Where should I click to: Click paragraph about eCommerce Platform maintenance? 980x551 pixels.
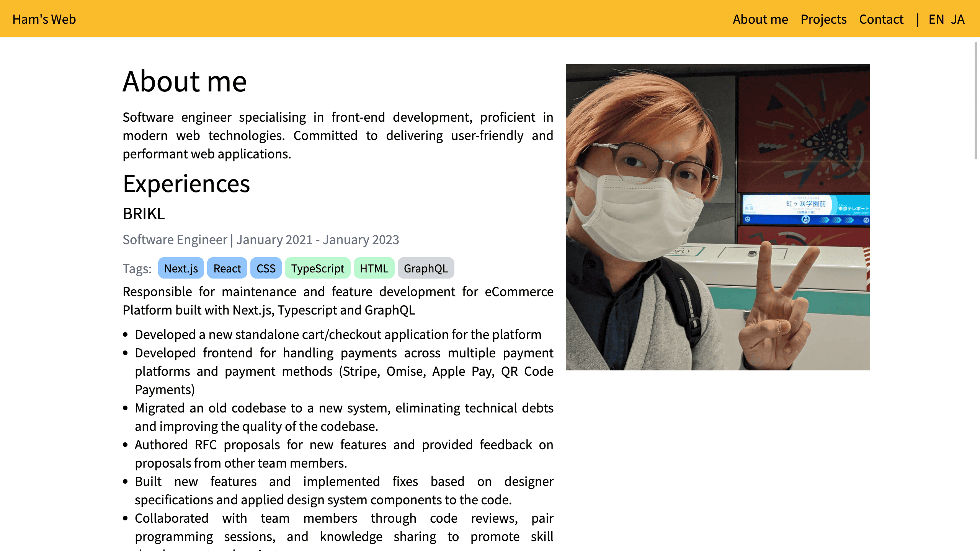tap(338, 301)
